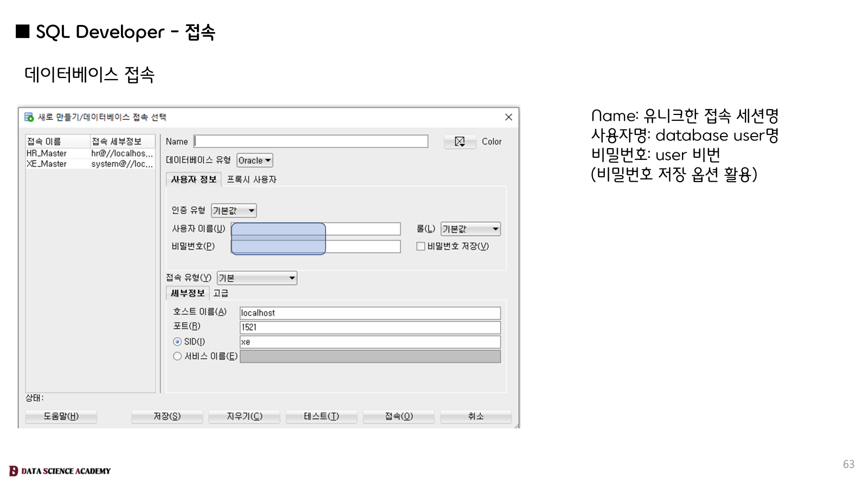Click the 호스트 이름 field with localhost
Screen dimensions: 868x488
click(x=370, y=313)
